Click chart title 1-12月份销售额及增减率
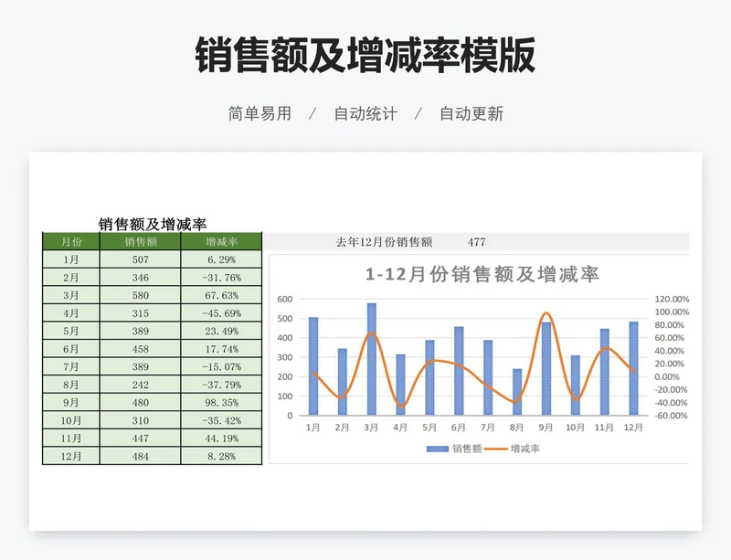731x560 pixels. click(482, 274)
